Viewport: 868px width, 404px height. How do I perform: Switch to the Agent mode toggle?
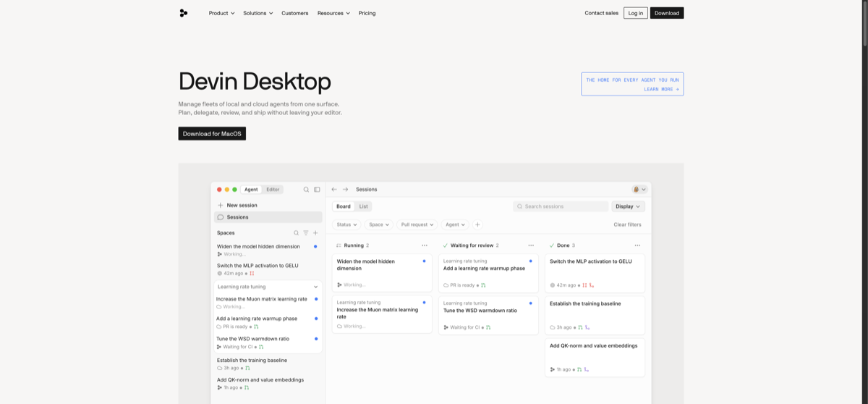[251, 190]
